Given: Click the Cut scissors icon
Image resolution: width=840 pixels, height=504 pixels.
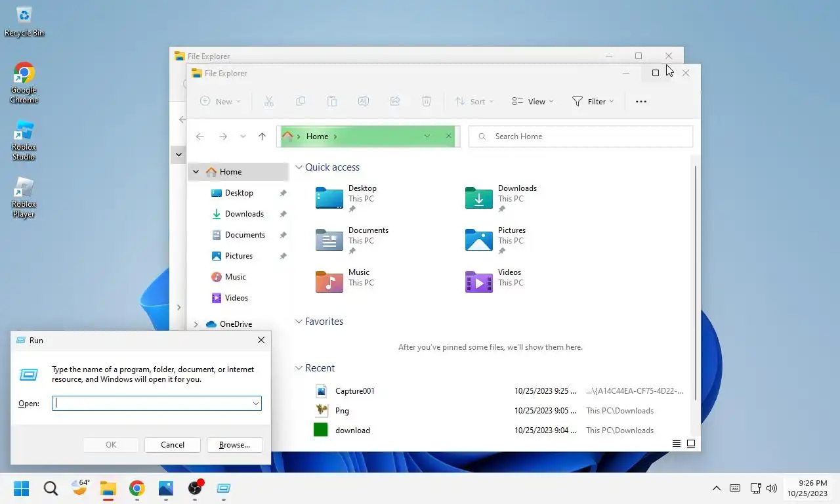Looking at the screenshot, I should click(269, 101).
